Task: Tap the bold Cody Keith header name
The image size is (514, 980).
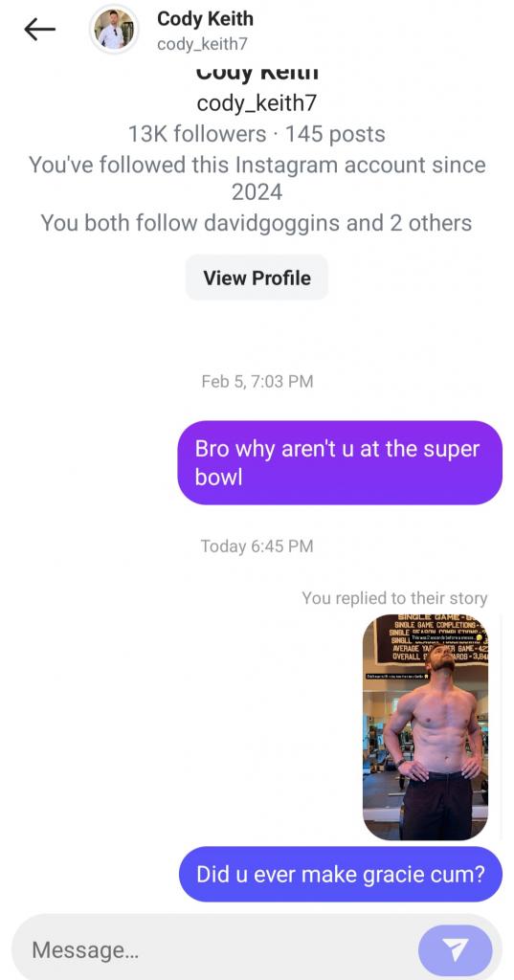Action: [x=205, y=19]
